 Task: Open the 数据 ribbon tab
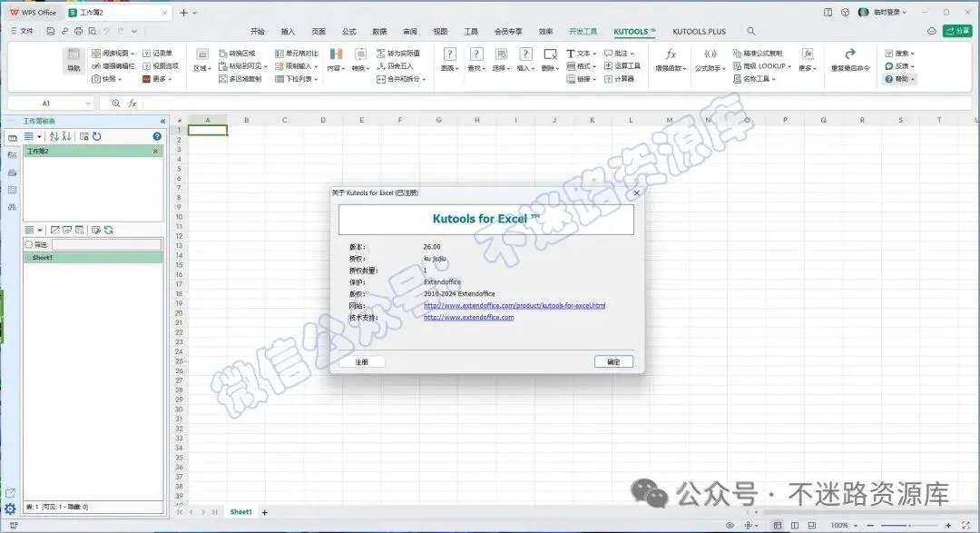pos(379,31)
